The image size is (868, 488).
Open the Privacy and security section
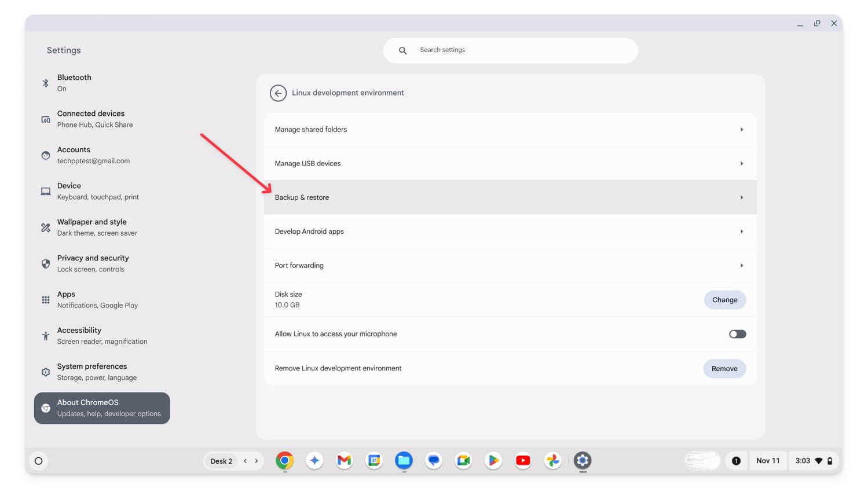[x=102, y=263]
